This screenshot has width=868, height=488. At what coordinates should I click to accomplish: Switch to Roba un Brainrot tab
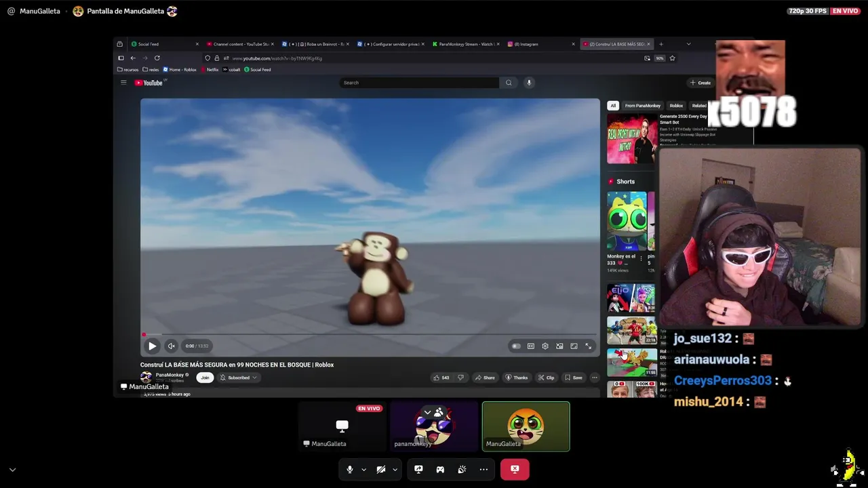click(316, 44)
